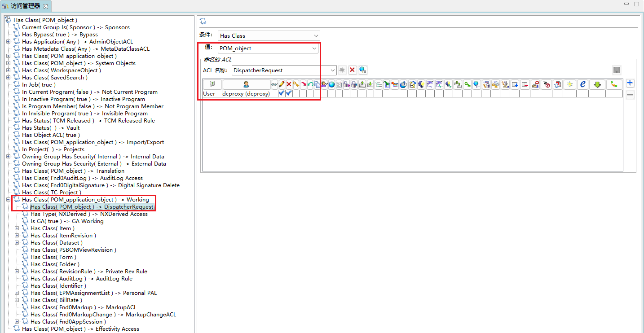The width and height of the screenshot is (644, 333).
Task: Open the POM_object value dropdown
Action: (314, 48)
